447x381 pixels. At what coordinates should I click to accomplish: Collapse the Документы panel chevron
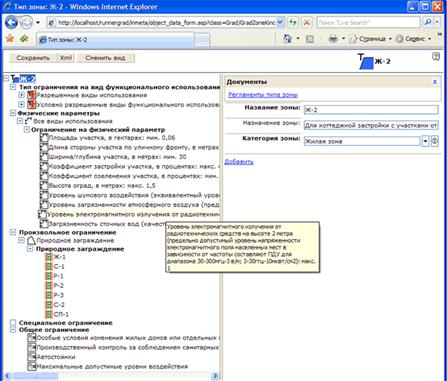pos(435,82)
